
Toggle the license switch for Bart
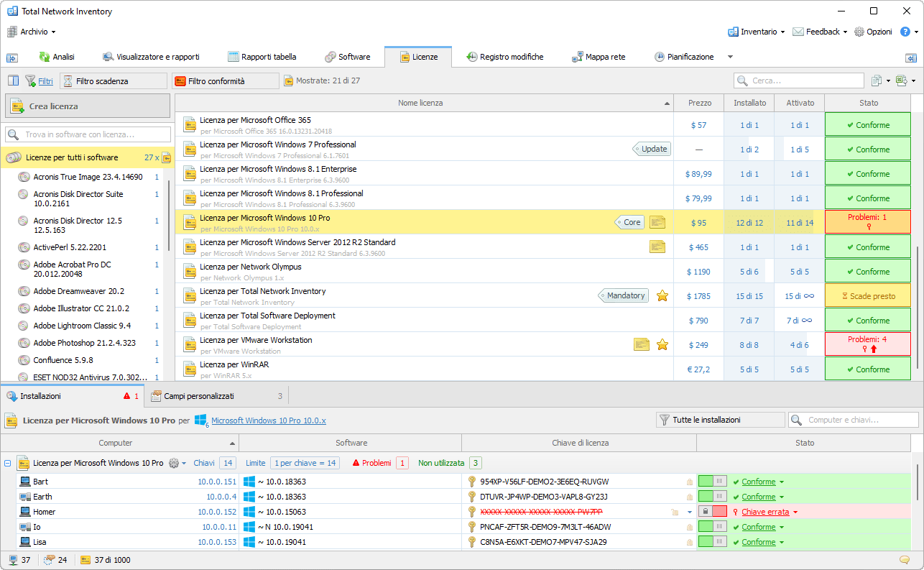[x=712, y=482]
